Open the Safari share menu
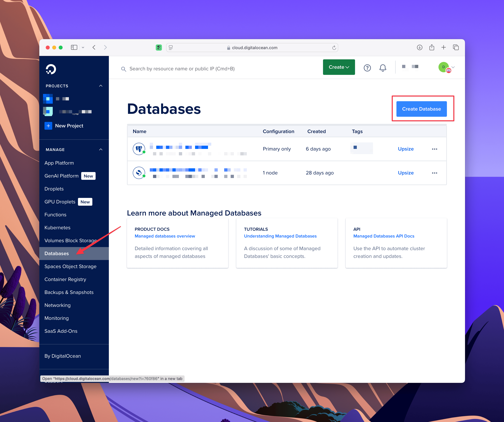 click(x=432, y=47)
